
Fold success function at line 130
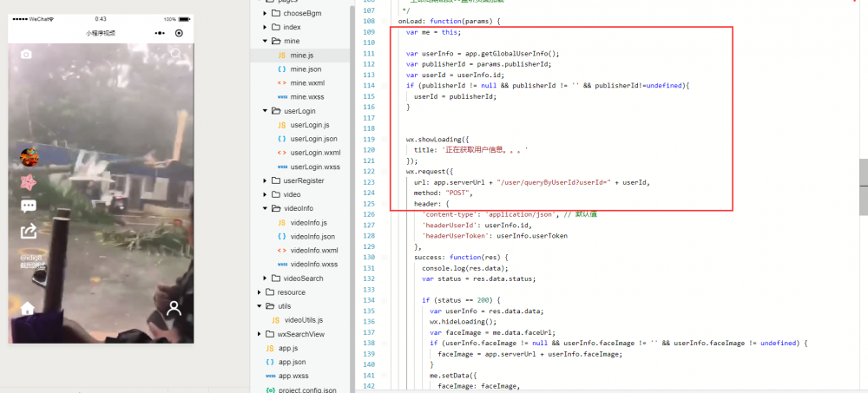(x=385, y=258)
